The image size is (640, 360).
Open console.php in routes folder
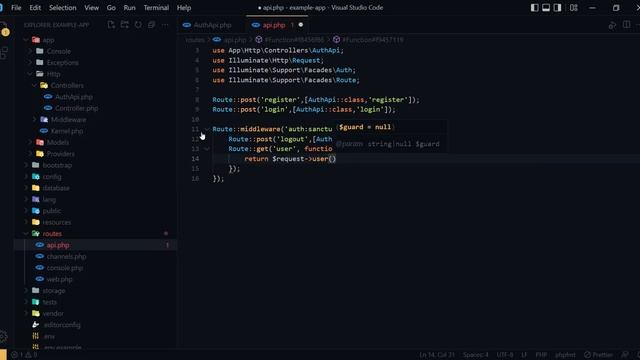point(65,268)
